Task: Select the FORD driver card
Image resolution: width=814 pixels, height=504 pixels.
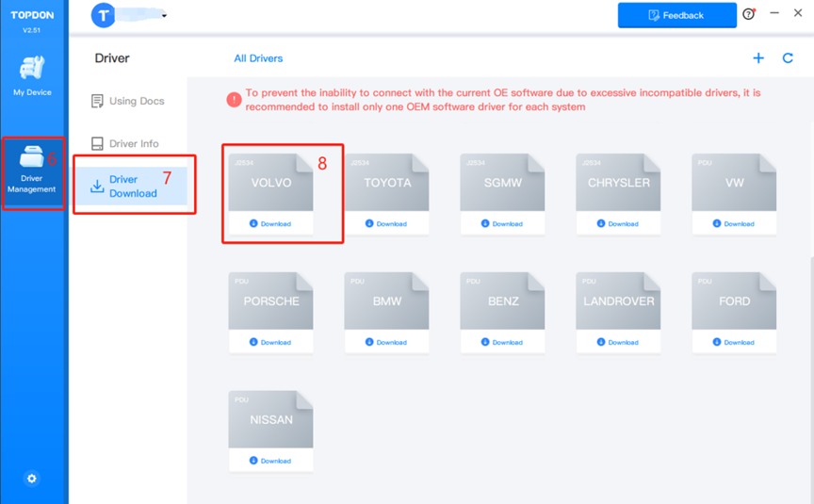Action: 734,301
